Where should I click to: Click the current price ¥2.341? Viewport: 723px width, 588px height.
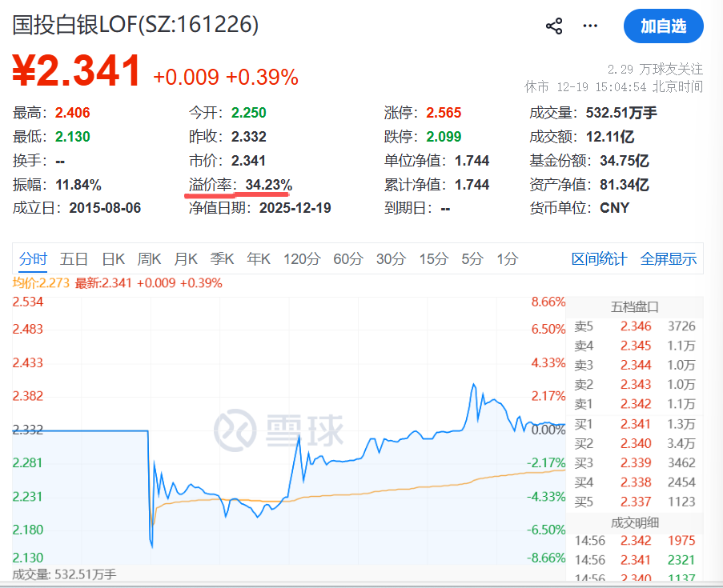[76, 70]
